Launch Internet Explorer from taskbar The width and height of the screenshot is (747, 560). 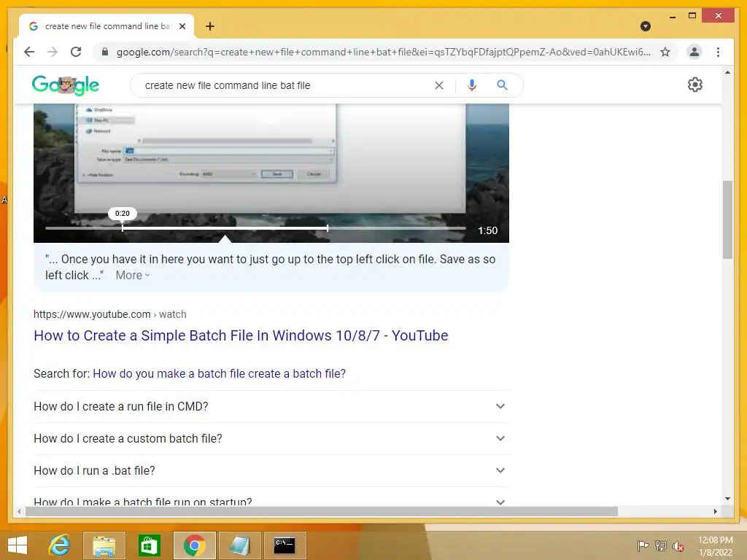[x=60, y=545]
